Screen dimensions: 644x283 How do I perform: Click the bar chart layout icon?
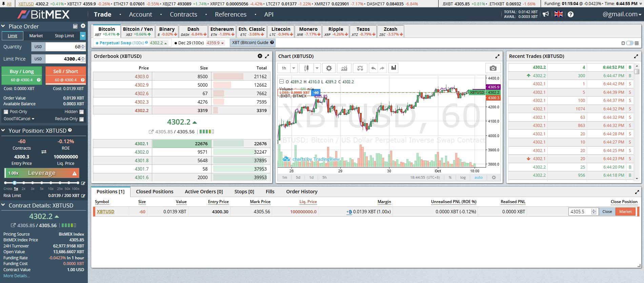[x=394, y=68]
